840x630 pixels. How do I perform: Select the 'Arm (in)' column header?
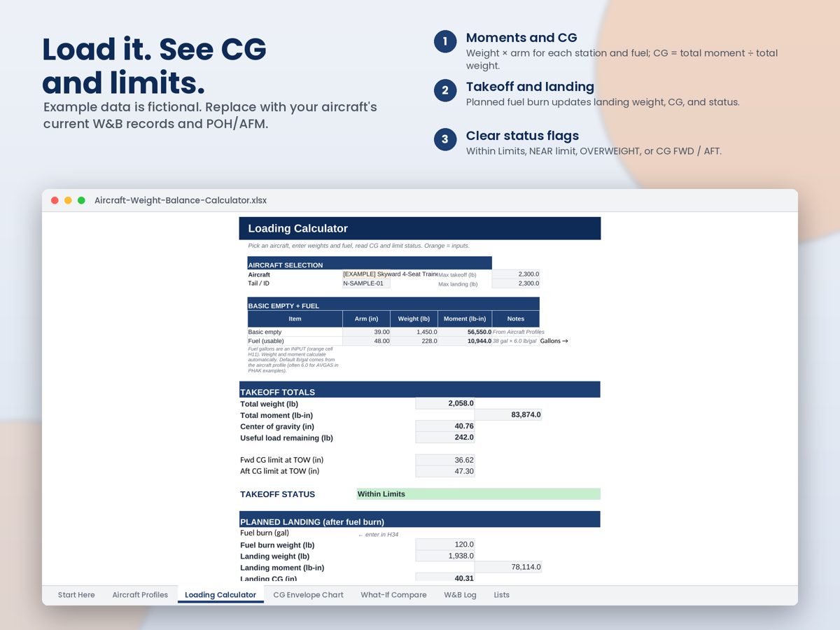click(366, 318)
